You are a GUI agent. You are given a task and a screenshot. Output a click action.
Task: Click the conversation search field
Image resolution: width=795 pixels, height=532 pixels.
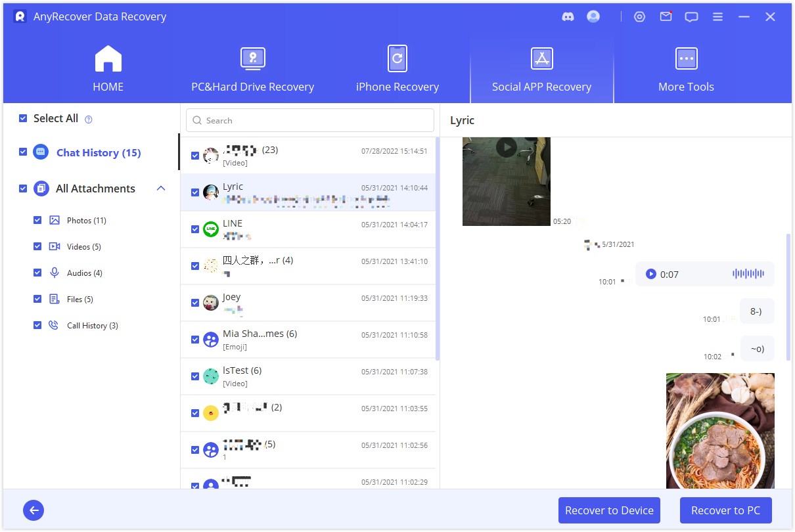tap(310, 120)
